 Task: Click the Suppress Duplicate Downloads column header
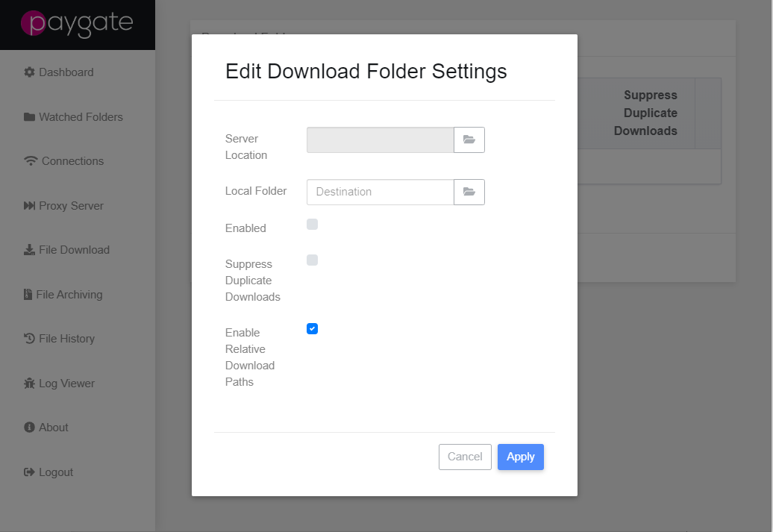pyautogui.click(x=645, y=113)
